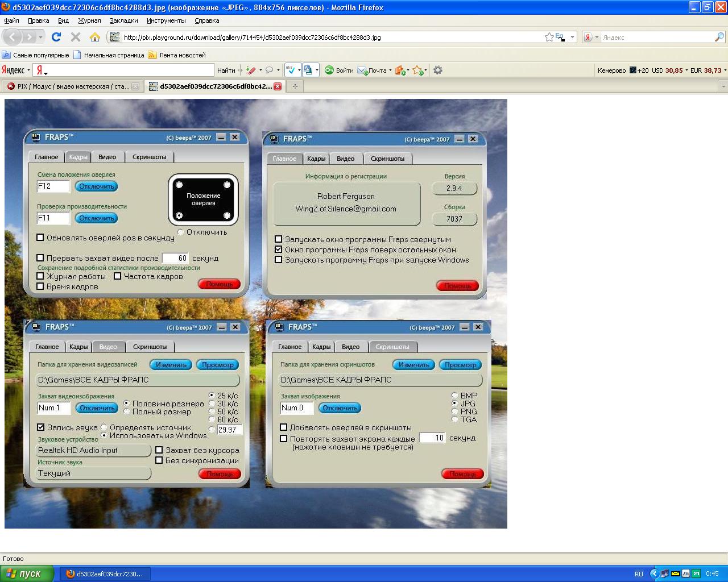The height and width of the screenshot is (582, 728).
Task: Click the site icon left of the URL
Action: (x=115, y=37)
